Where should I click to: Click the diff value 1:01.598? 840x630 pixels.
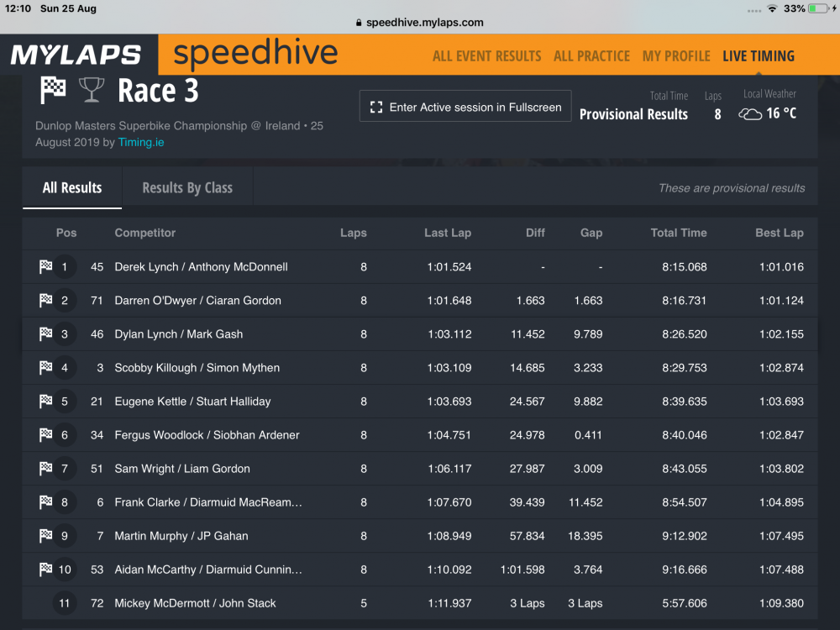522,570
